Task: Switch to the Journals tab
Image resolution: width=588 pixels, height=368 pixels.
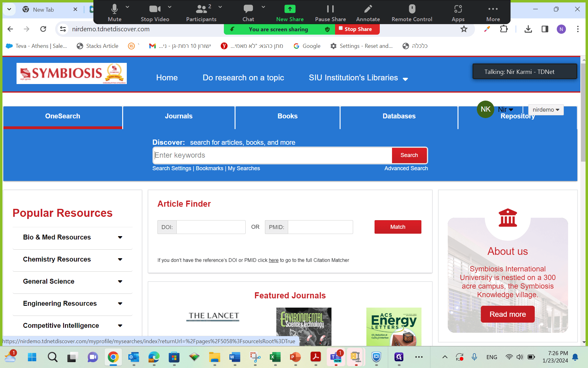Action: (x=179, y=117)
